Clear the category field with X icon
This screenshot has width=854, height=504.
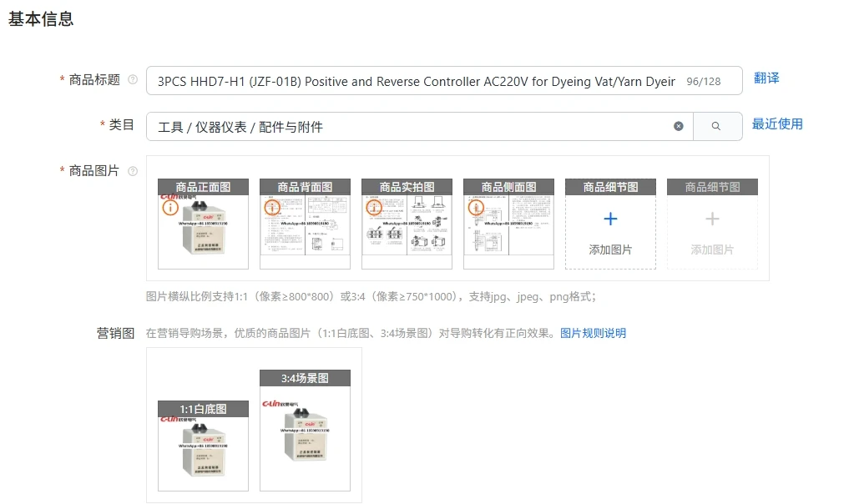point(678,126)
